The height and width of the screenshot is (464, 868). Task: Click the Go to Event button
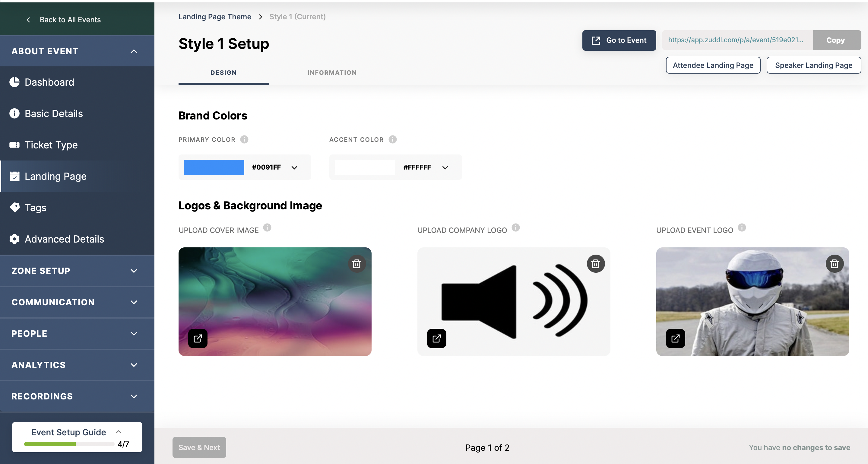(x=619, y=40)
